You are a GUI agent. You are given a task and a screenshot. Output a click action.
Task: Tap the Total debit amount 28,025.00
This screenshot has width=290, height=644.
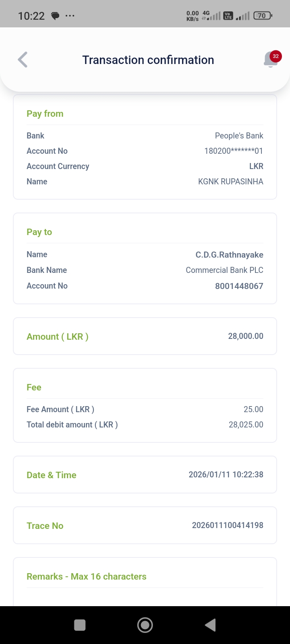tap(246, 425)
